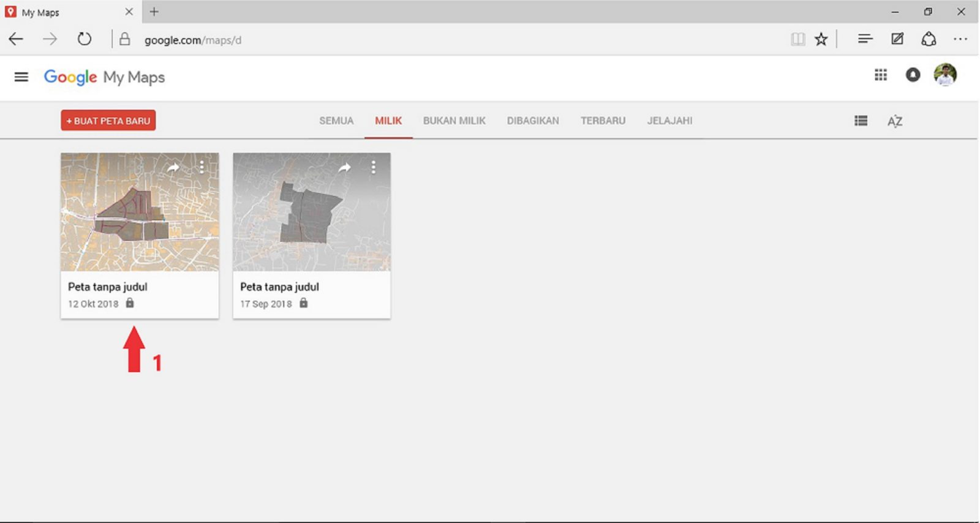Open the browser Hub panel
Screen dimensions: 980x523
coord(865,40)
